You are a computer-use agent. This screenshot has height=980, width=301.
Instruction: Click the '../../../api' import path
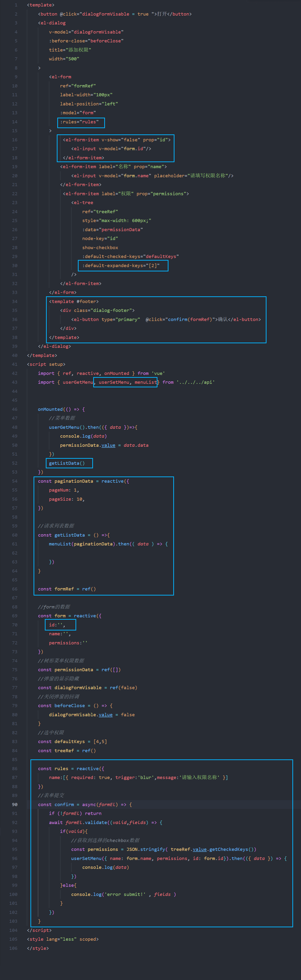pos(196,382)
